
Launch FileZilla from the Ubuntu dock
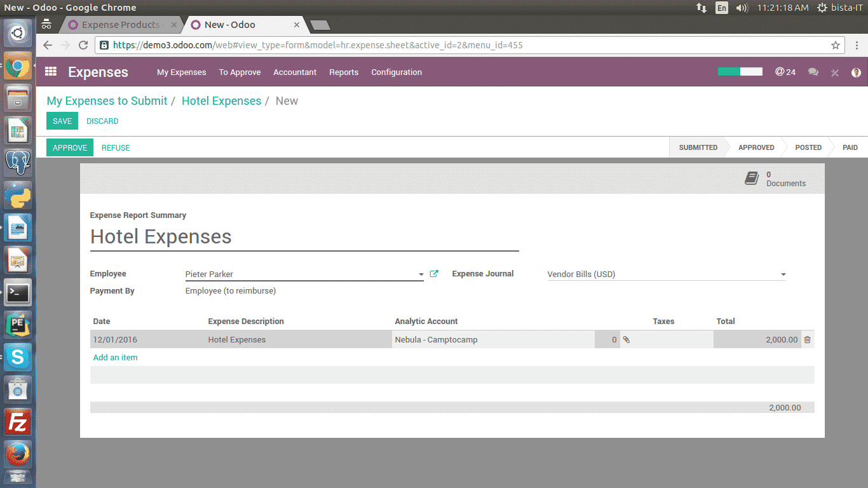pyautogui.click(x=18, y=422)
